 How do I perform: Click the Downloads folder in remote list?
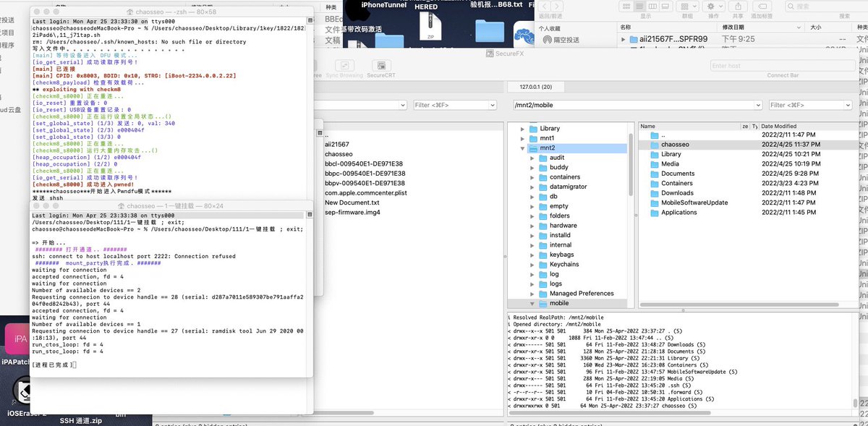(x=677, y=193)
